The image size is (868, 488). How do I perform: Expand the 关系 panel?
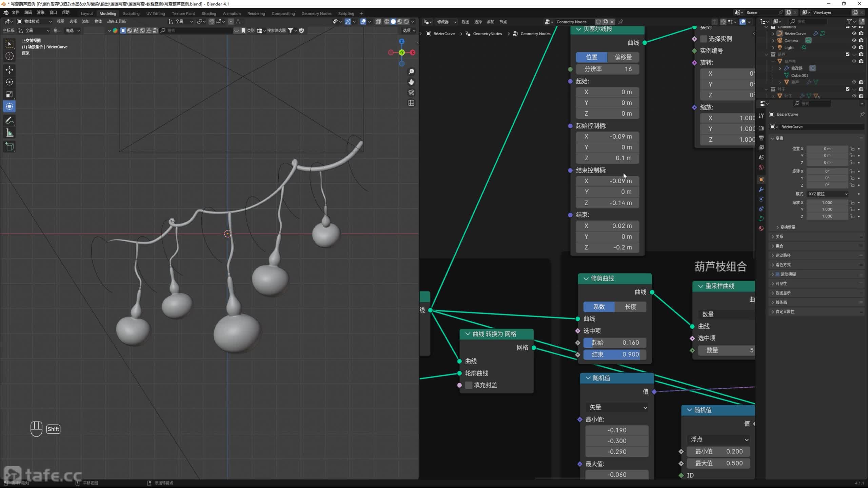coord(779,237)
